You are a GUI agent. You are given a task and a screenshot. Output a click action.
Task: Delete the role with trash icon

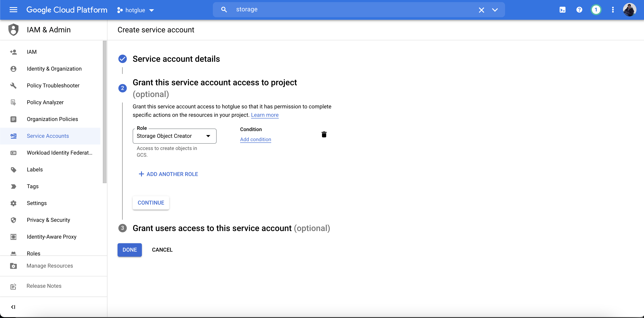(324, 135)
